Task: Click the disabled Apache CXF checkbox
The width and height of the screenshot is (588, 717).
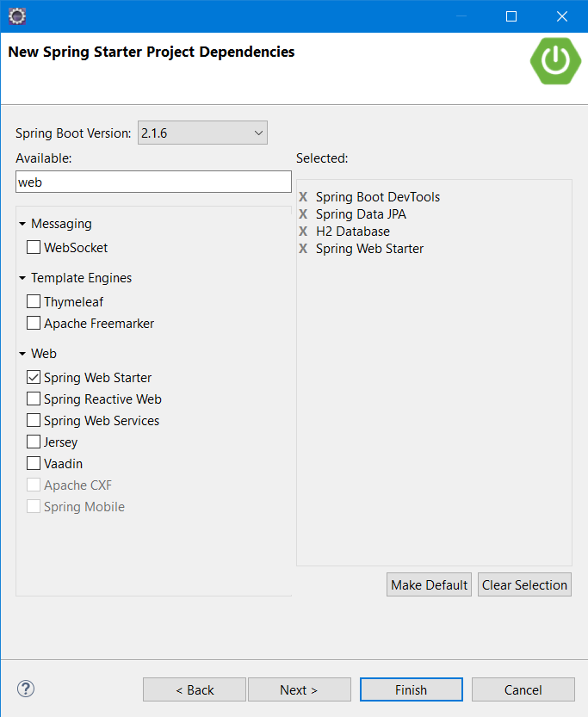Action: tap(34, 485)
